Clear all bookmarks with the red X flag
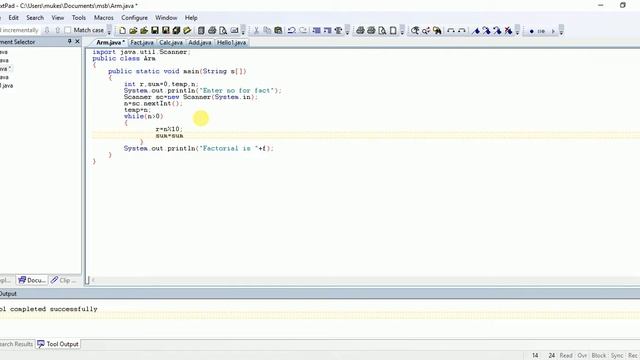 pyautogui.click(x=508, y=31)
